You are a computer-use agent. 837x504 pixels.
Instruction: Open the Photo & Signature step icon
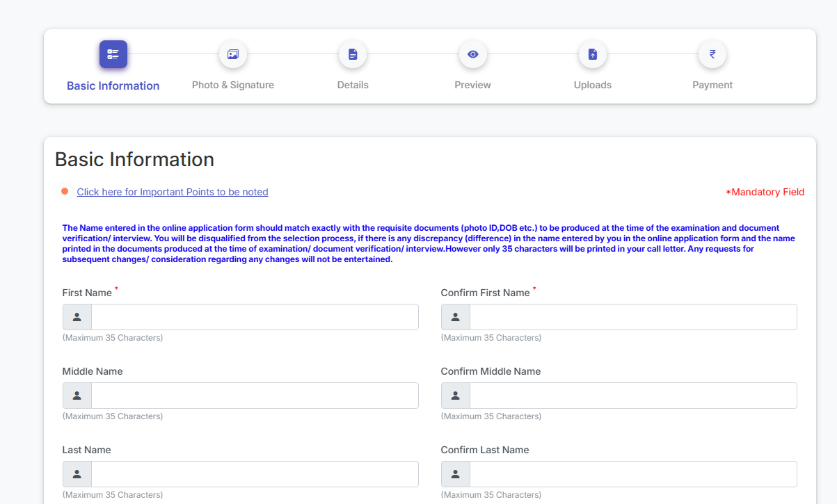(x=233, y=54)
